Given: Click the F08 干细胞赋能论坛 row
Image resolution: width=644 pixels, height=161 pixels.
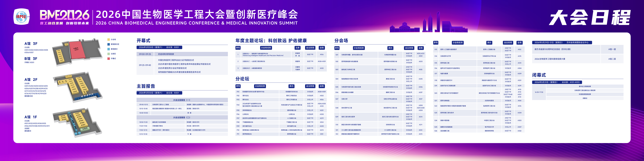Looking at the screenshot, I should (281, 122).
